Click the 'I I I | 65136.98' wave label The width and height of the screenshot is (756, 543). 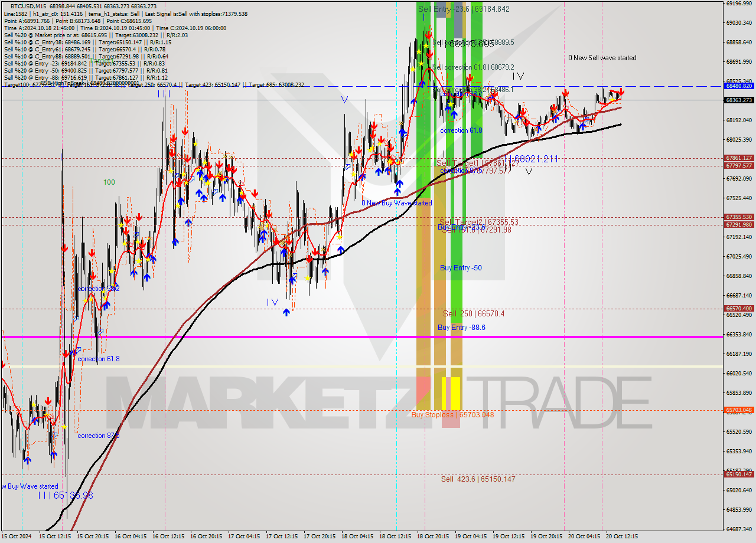65,496
